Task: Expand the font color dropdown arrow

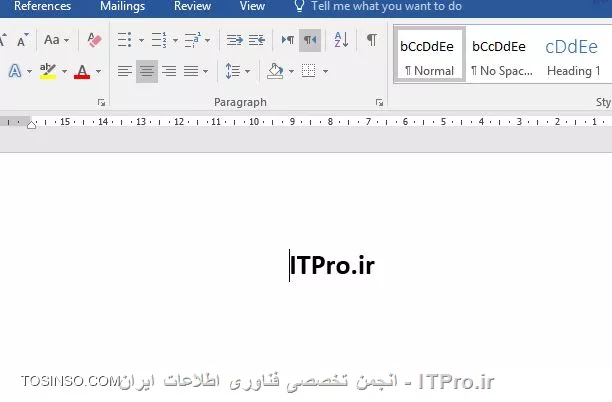Action: 98,71
